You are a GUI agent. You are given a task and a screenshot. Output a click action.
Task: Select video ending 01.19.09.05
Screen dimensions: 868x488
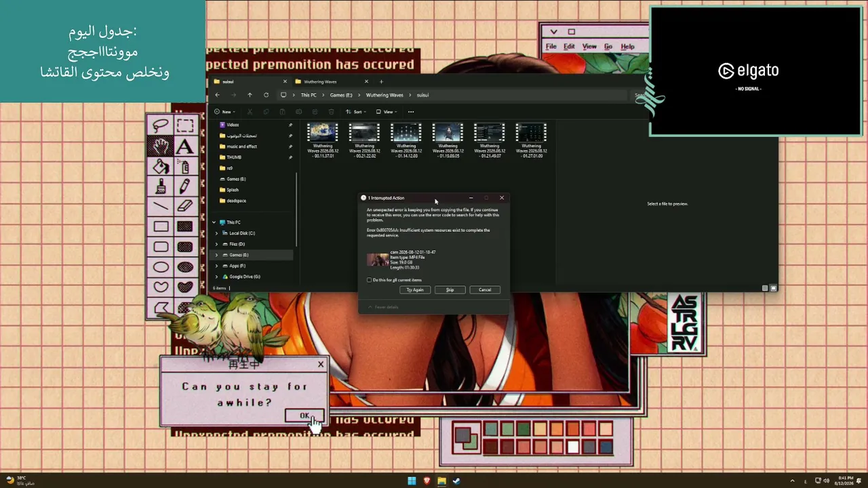coord(448,140)
